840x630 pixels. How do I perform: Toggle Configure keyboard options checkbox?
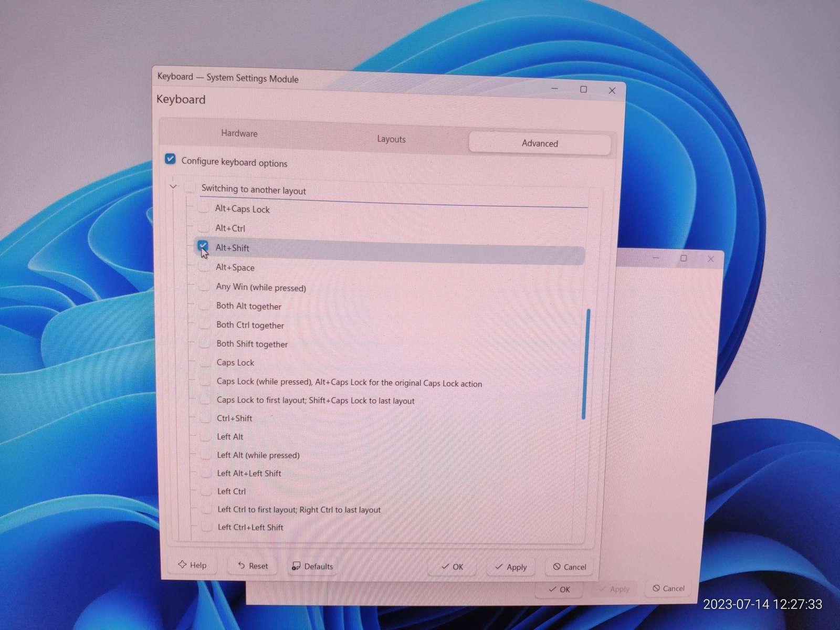point(170,159)
